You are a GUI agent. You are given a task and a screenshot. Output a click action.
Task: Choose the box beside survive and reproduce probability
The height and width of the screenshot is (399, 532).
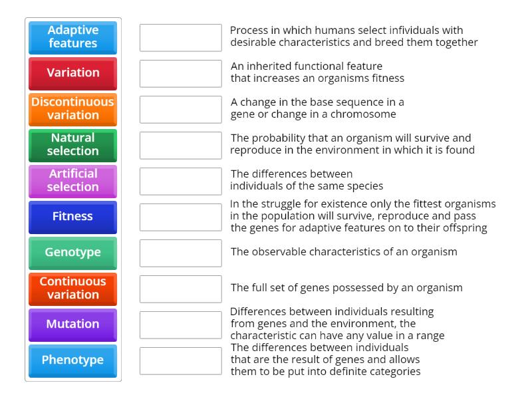click(x=181, y=146)
